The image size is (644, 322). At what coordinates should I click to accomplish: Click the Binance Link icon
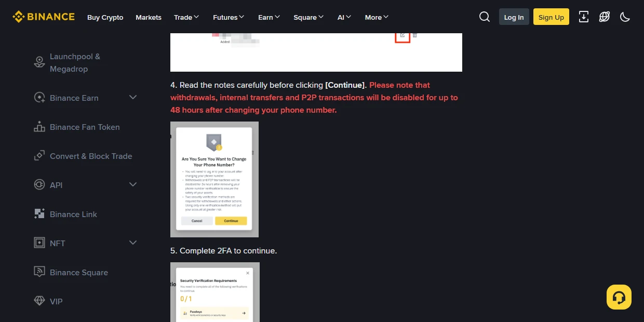pyautogui.click(x=39, y=214)
